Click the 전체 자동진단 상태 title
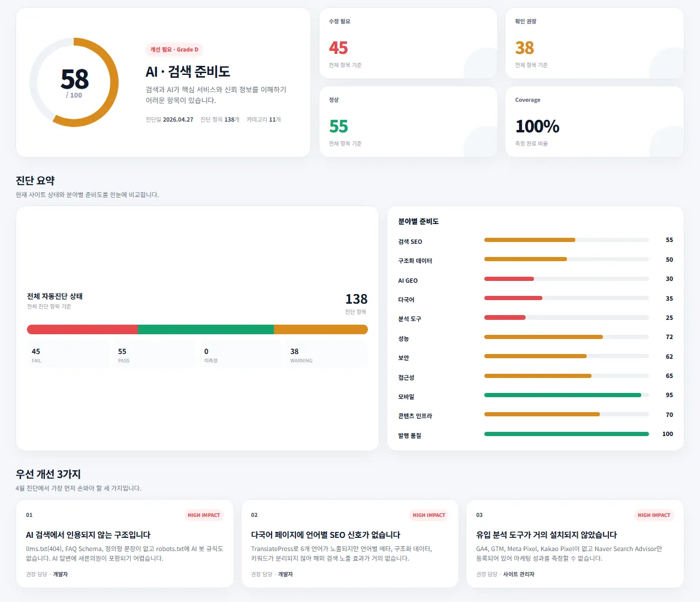 55,297
